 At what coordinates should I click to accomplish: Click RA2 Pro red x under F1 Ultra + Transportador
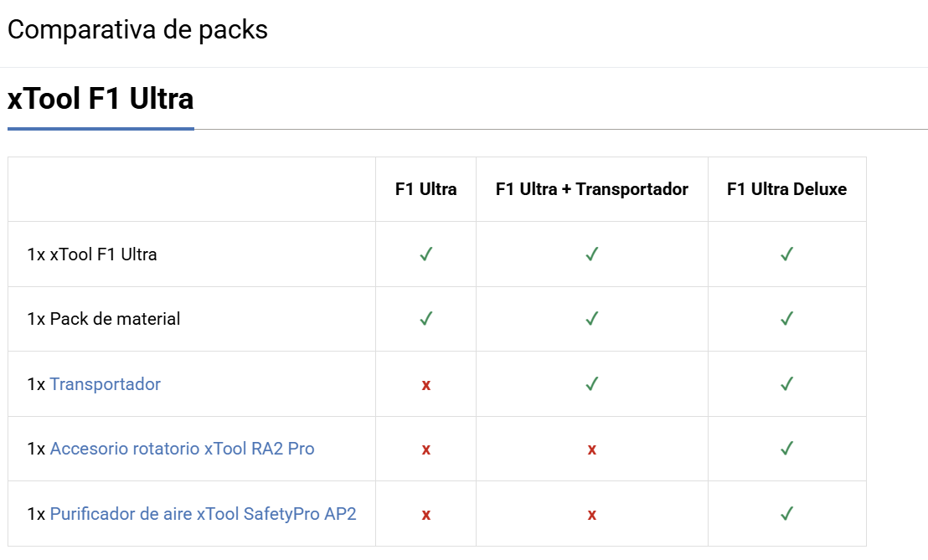click(592, 450)
